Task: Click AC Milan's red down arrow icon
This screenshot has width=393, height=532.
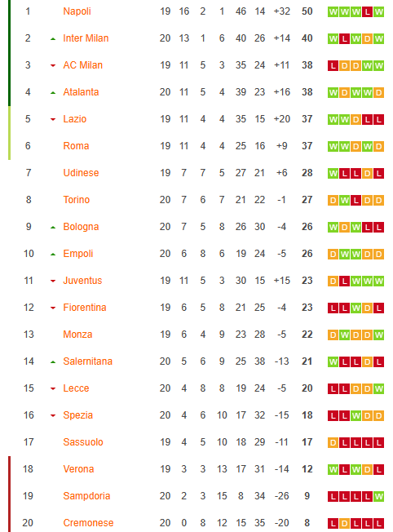Action: pyautogui.click(x=53, y=65)
